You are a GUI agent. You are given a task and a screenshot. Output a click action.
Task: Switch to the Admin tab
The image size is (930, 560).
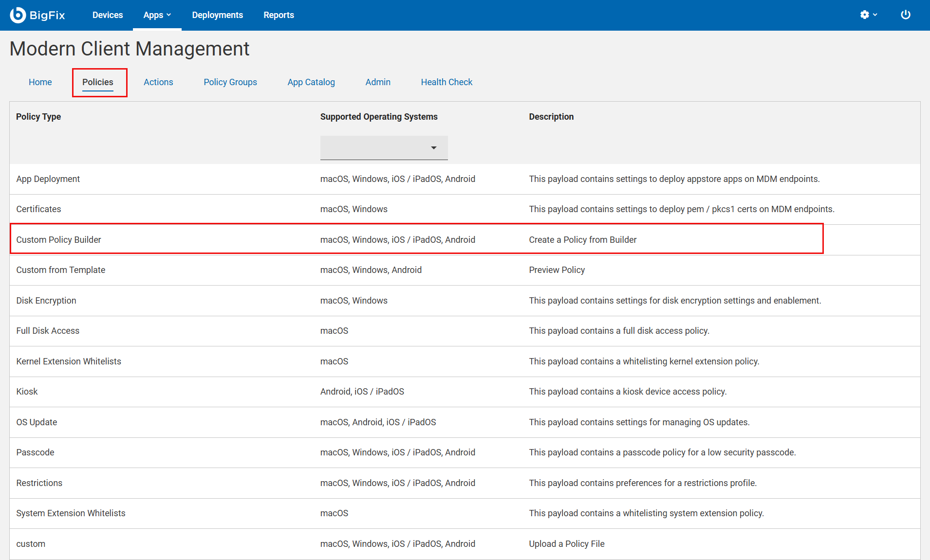pos(378,82)
